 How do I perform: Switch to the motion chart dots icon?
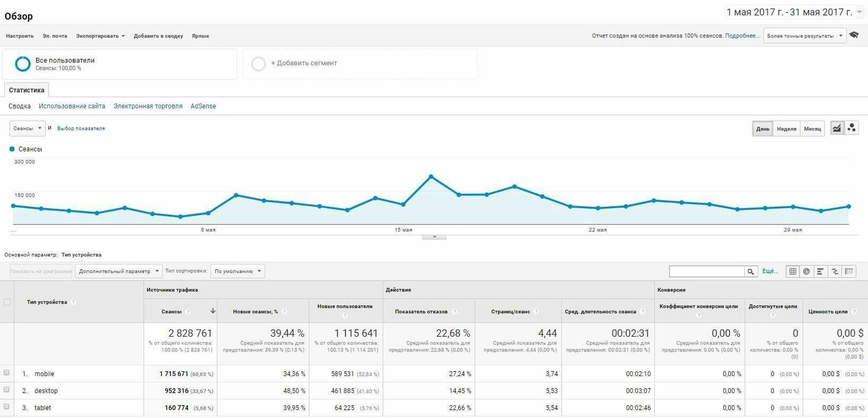pyautogui.click(x=852, y=128)
